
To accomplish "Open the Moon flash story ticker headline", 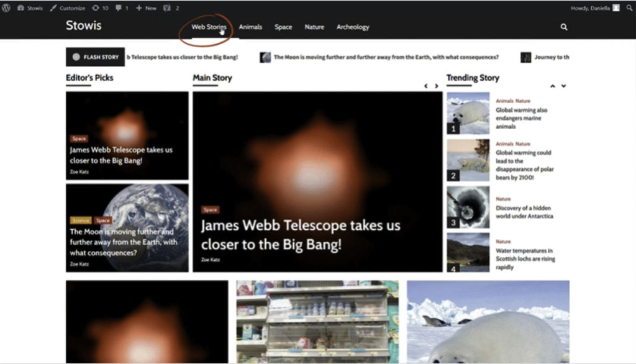I will 386,57.
